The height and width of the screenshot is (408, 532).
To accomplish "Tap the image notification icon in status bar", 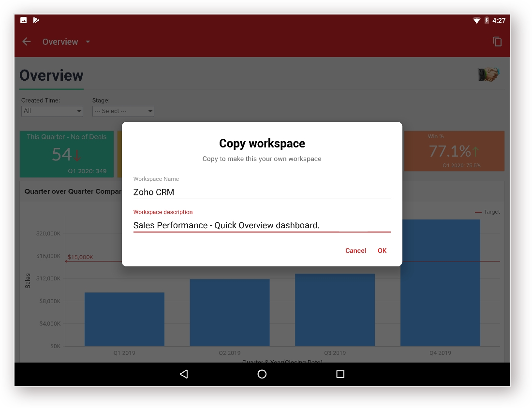I will [23, 20].
